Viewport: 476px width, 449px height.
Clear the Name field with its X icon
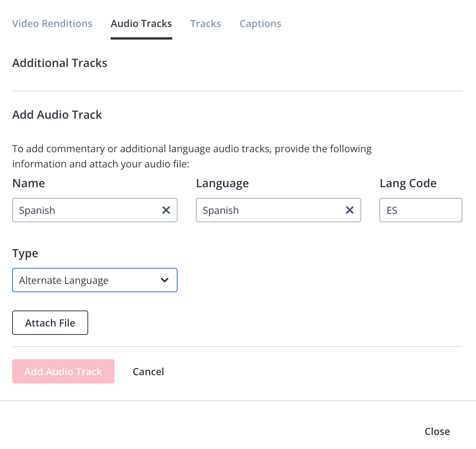(x=166, y=210)
